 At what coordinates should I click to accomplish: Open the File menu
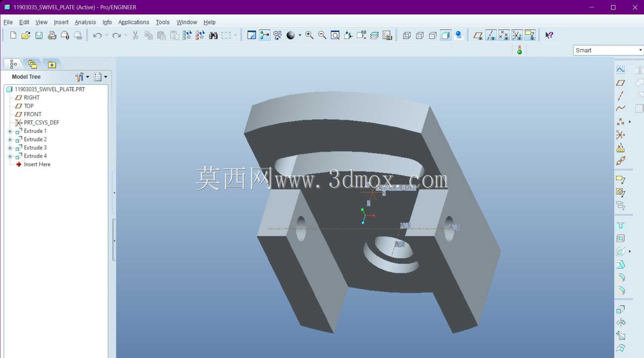[x=8, y=22]
